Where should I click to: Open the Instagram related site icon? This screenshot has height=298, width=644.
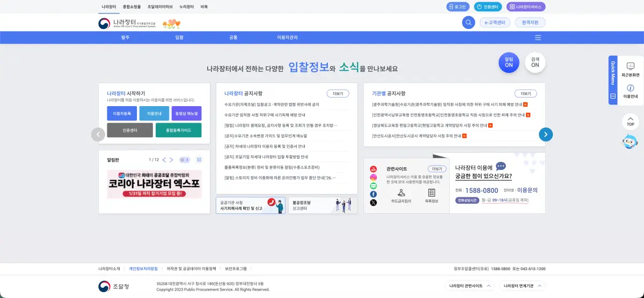pyautogui.click(x=374, y=177)
